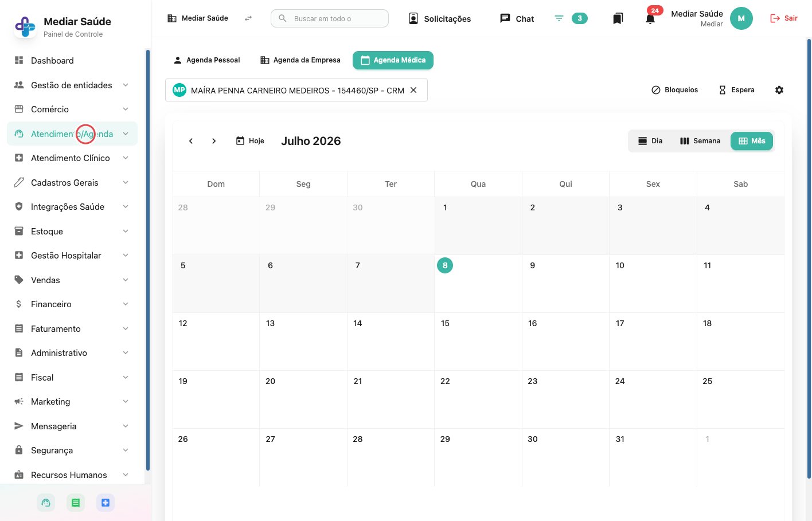812x521 pixels.
Task: Click the green document icon in sidebar footer
Action: pos(76,503)
